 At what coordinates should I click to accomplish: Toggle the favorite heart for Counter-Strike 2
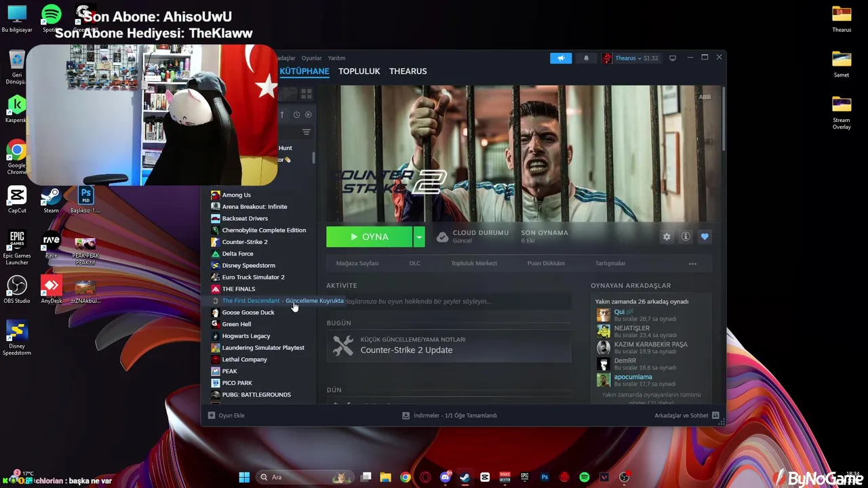click(705, 237)
